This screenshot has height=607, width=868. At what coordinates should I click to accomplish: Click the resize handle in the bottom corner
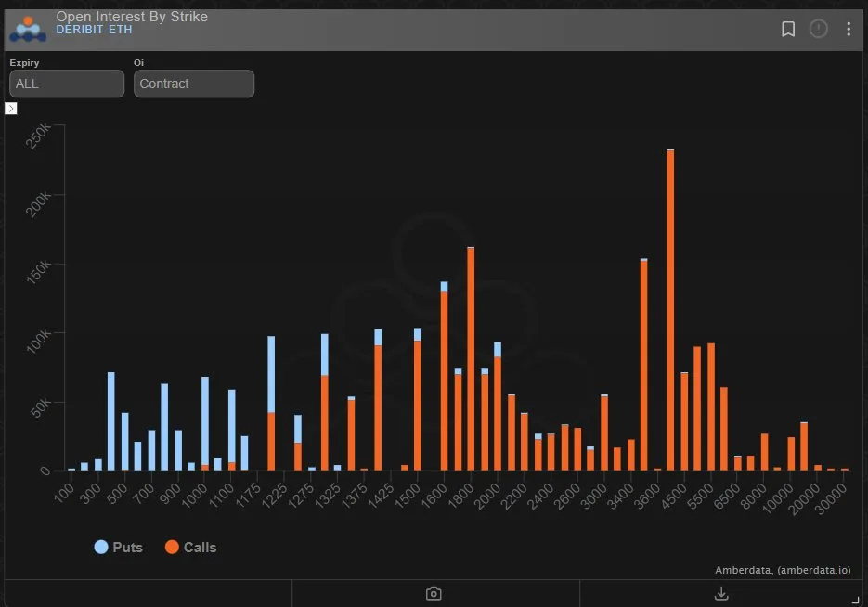[x=855, y=600]
